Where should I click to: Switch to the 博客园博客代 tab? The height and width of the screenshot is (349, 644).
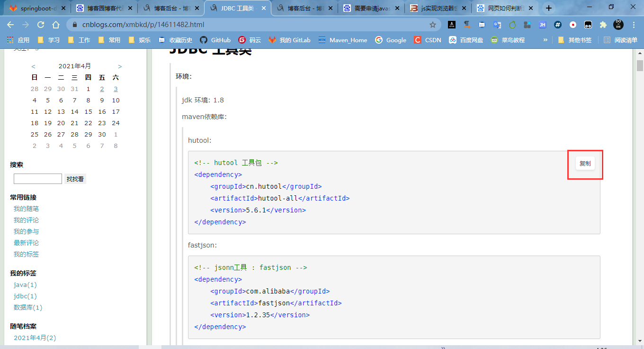click(104, 8)
